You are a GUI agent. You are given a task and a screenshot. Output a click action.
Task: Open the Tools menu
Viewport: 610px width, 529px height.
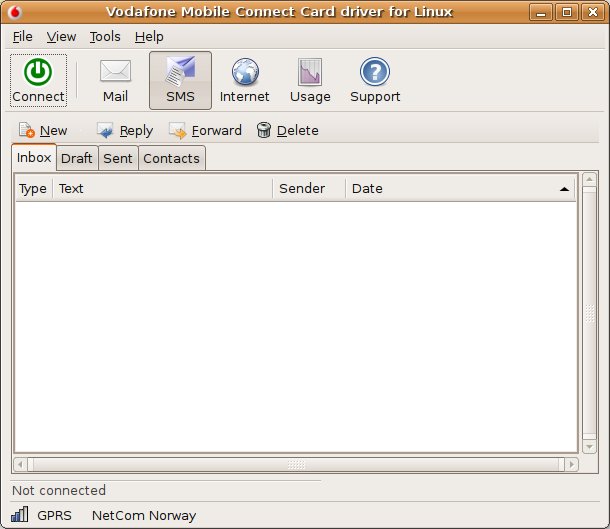pos(105,37)
